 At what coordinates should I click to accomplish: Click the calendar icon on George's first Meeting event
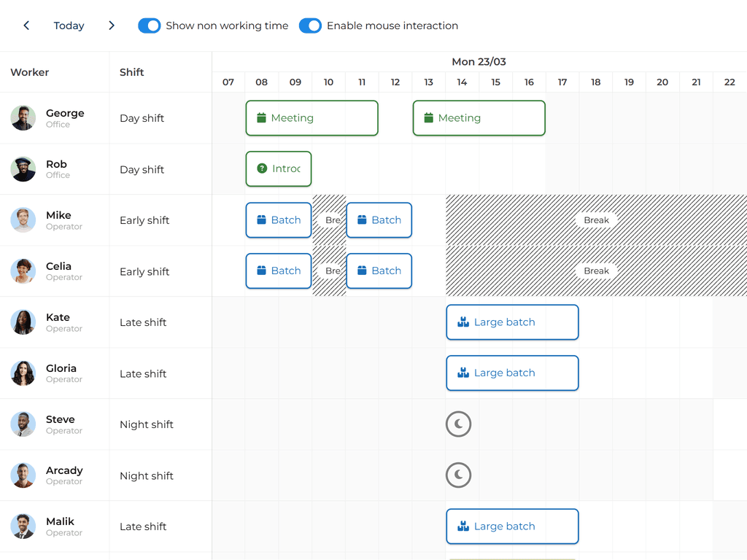point(263,117)
